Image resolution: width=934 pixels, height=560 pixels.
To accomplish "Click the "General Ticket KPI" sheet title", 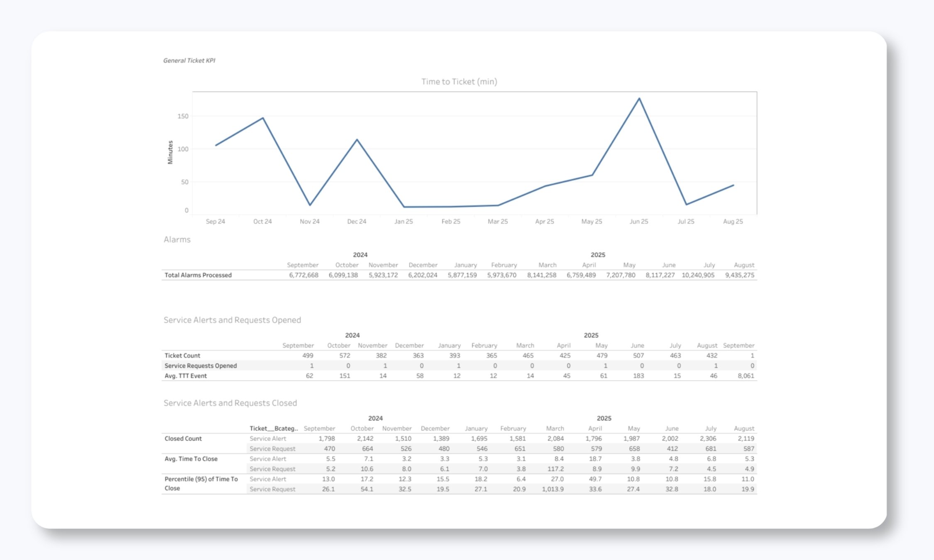I will click(189, 60).
